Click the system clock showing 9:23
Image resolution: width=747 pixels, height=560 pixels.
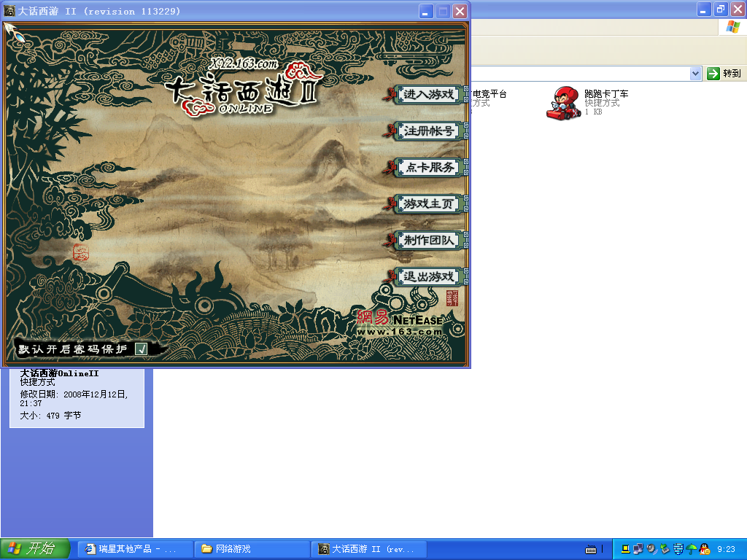(726, 549)
